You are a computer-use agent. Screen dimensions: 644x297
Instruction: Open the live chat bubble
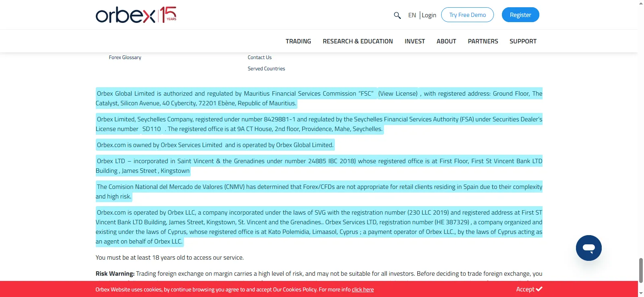588,248
